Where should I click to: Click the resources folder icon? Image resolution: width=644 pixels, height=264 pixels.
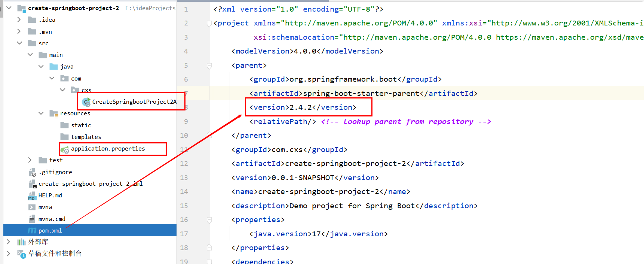54,113
